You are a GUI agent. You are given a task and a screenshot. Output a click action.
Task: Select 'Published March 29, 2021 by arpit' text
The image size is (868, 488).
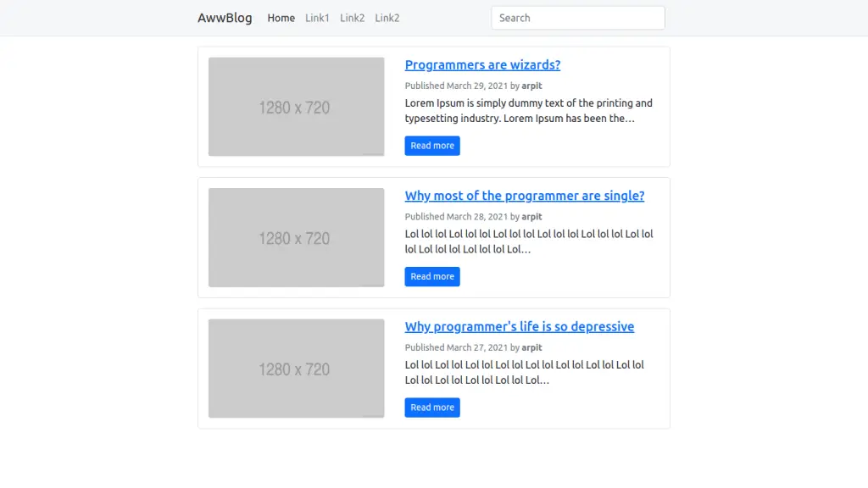(473, 86)
